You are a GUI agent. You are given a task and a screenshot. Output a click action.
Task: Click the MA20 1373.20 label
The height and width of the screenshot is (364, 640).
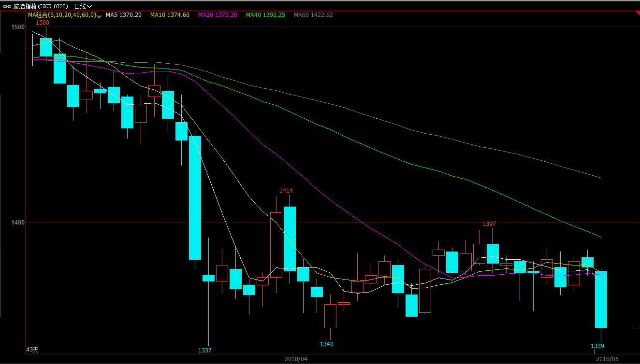pos(218,15)
